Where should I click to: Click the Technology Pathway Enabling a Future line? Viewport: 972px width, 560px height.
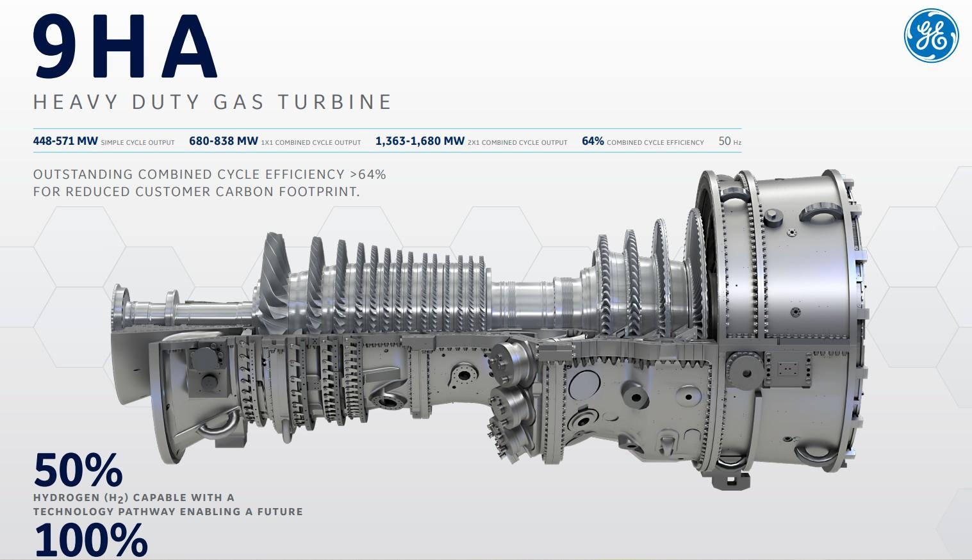[168, 511]
